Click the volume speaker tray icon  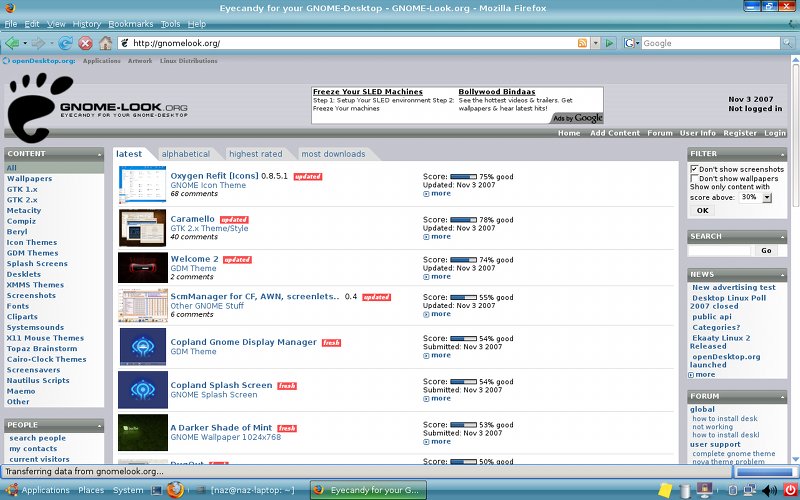coord(769,491)
